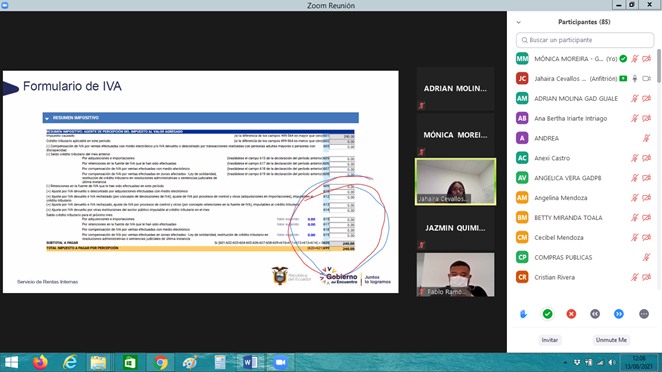
Task: Show hidden system tray icons arrow
Action: 565,363
